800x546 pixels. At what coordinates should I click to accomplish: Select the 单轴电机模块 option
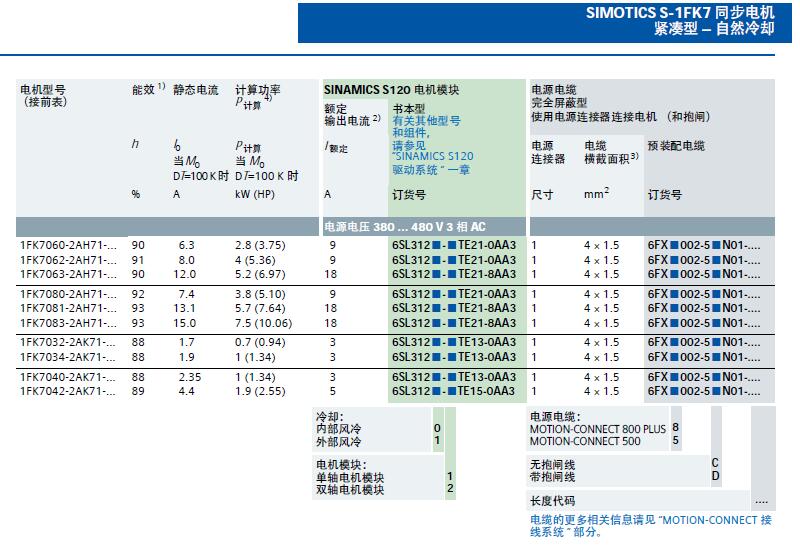pos(350,477)
